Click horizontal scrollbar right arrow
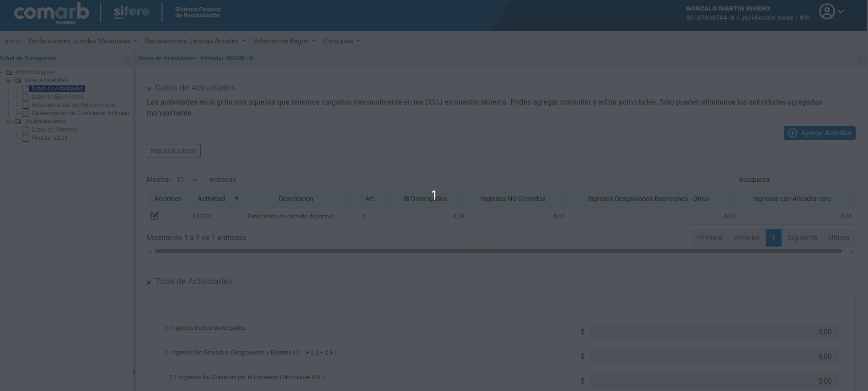Screen dimensions: 868x391 click(x=852, y=251)
